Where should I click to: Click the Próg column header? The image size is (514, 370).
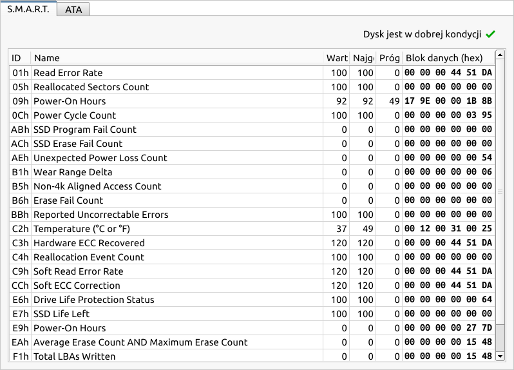[x=389, y=58]
